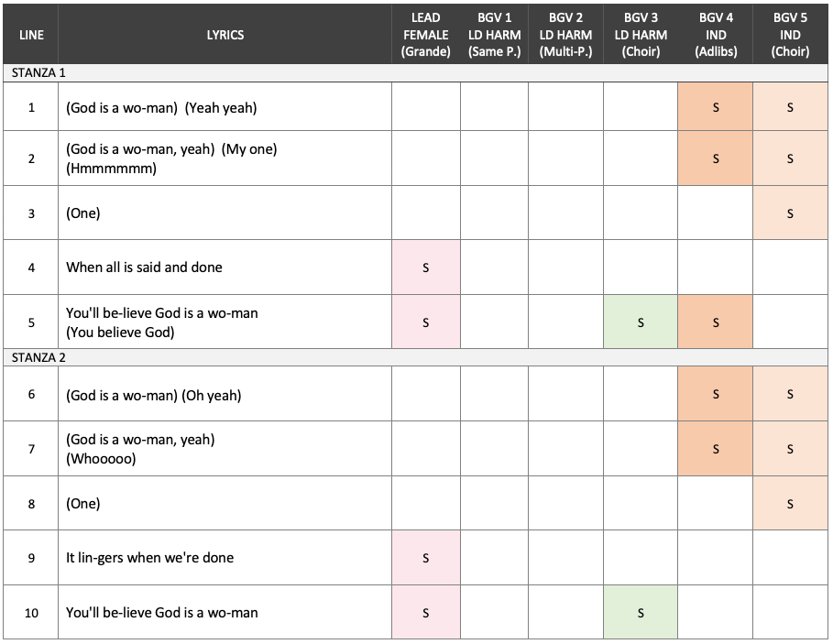Image resolution: width=833 pixels, height=644 pixels.
Task: Click the BGV 4 IND (Adlibs) header
Action: point(715,35)
